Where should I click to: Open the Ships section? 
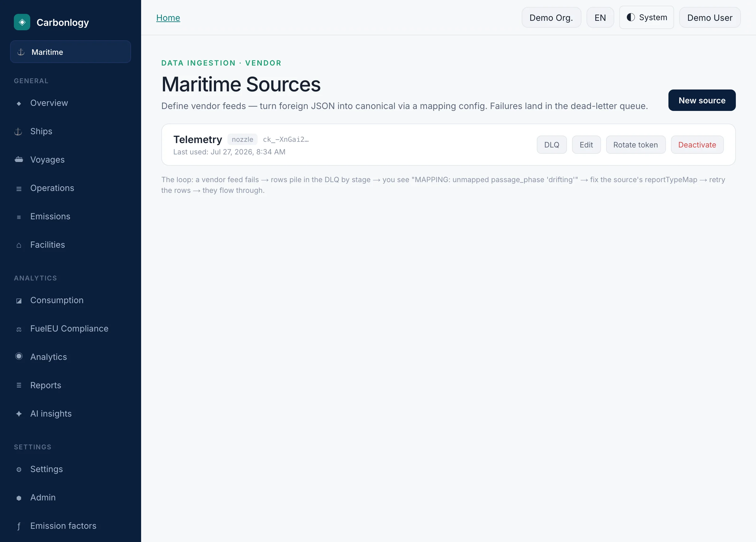click(x=70, y=131)
